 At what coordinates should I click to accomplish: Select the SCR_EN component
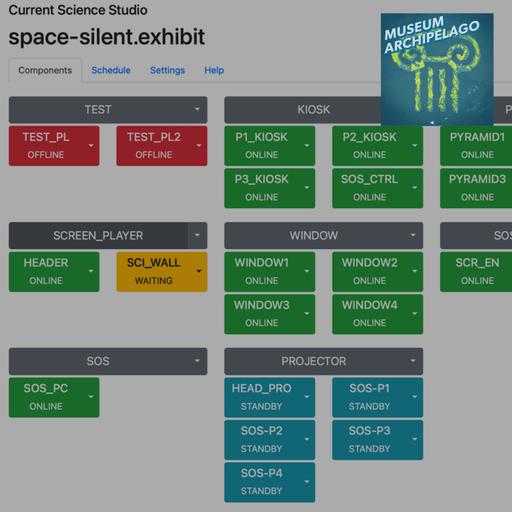476,272
